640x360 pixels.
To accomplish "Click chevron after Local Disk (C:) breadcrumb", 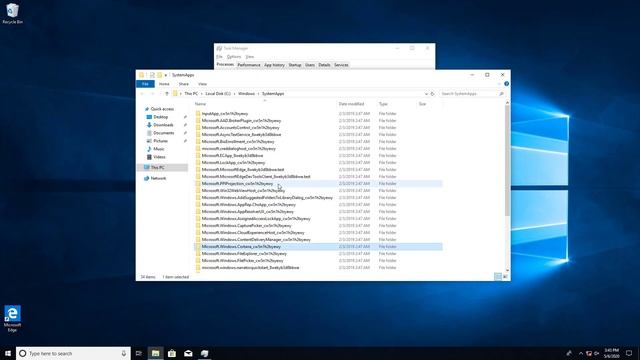I will [235, 93].
